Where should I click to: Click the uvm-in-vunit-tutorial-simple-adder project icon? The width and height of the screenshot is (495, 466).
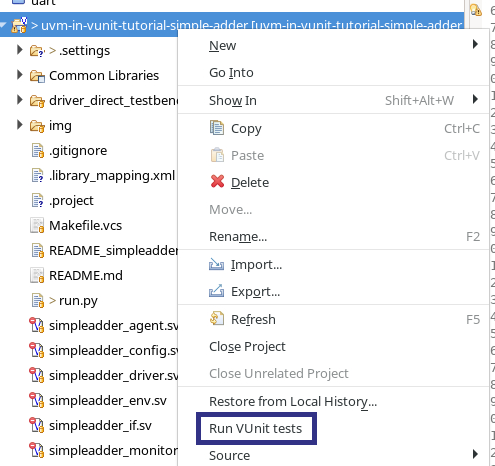coord(19,25)
